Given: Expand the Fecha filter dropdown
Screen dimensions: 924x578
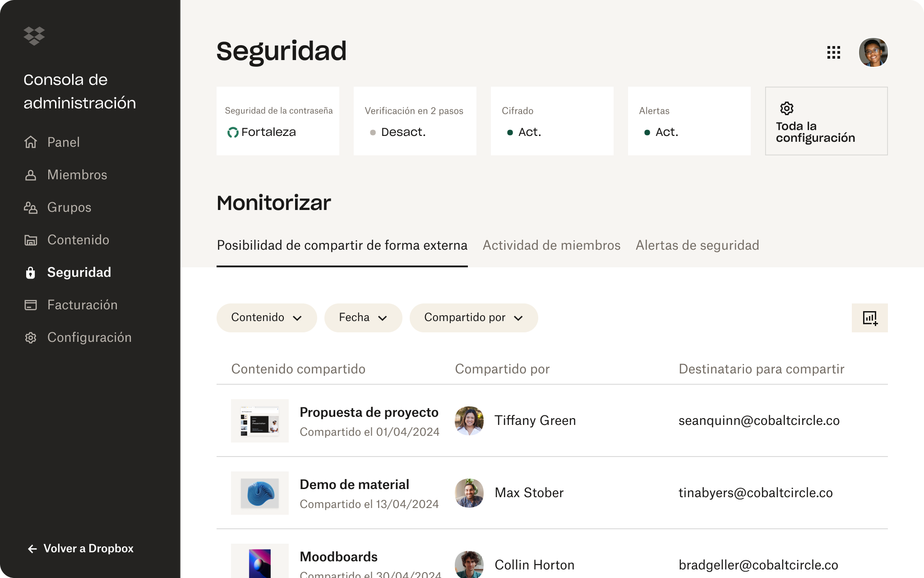Looking at the screenshot, I should point(363,318).
